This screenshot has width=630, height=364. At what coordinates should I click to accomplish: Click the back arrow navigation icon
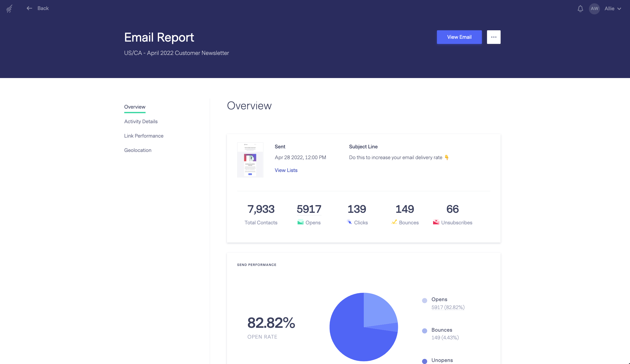pos(29,8)
